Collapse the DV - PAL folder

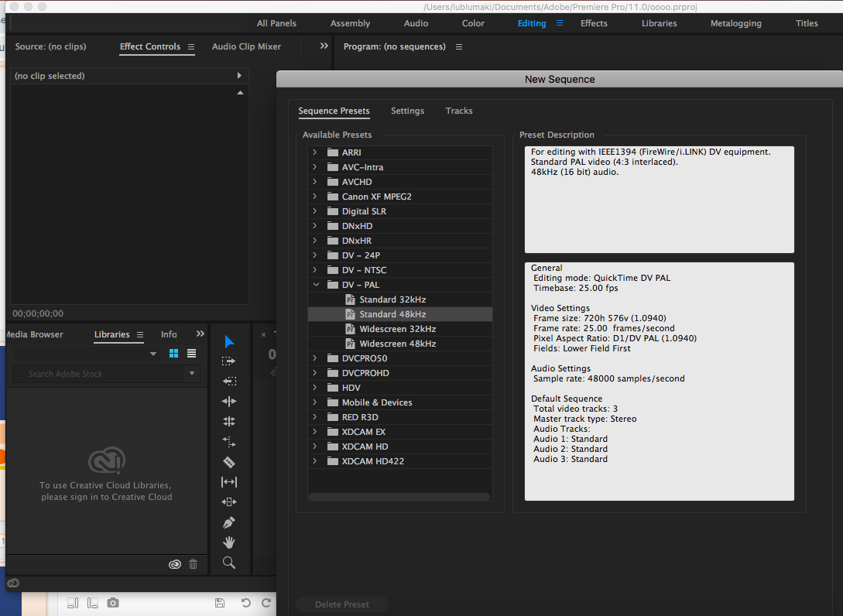(x=316, y=284)
